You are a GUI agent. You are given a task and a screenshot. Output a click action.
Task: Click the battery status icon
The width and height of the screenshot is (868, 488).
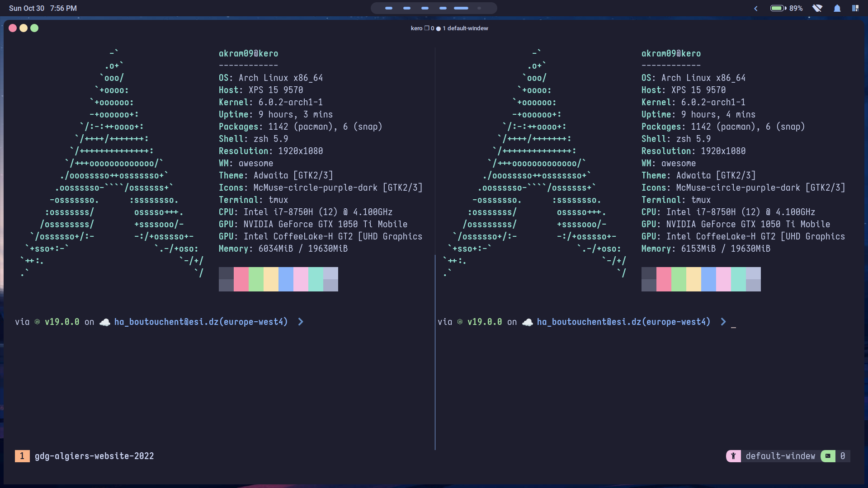pos(778,8)
